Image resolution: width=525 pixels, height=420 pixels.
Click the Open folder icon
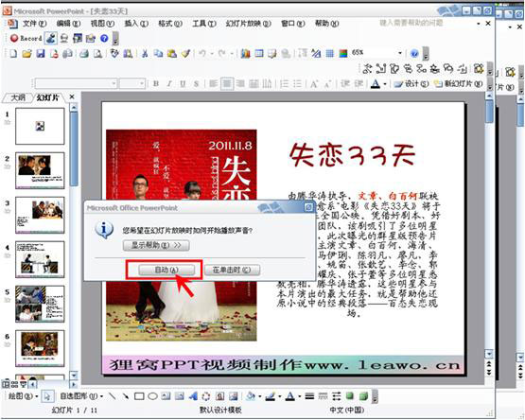(x=26, y=53)
